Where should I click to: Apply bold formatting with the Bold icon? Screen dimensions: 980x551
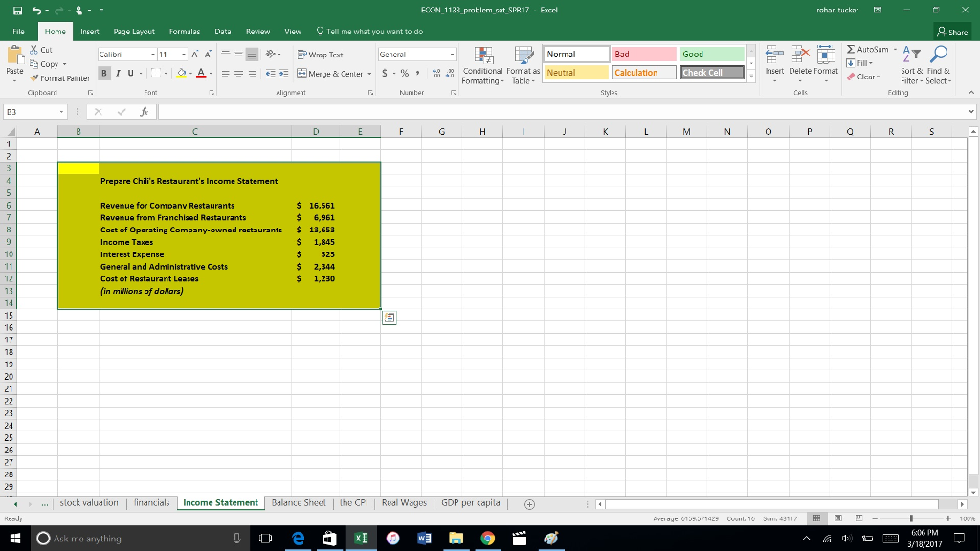click(103, 72)
